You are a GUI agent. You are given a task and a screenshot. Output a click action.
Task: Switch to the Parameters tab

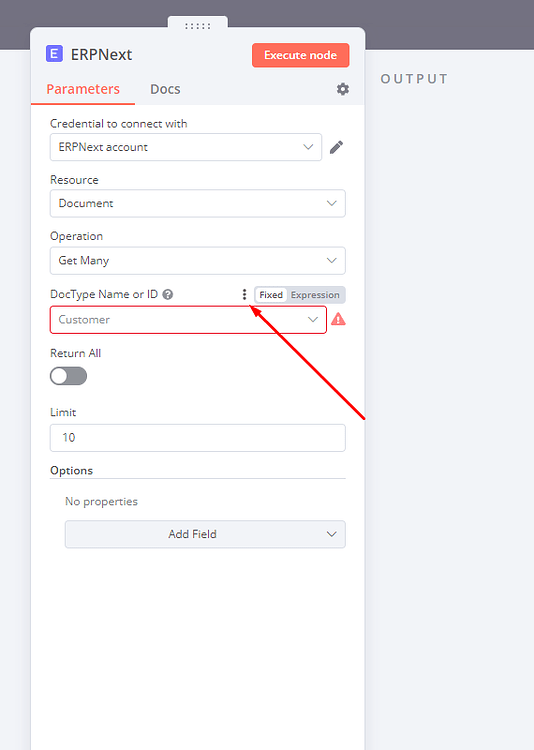83,89
